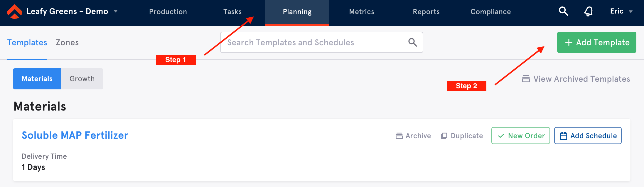Click the calendar icon on Add Schedule

563,136
